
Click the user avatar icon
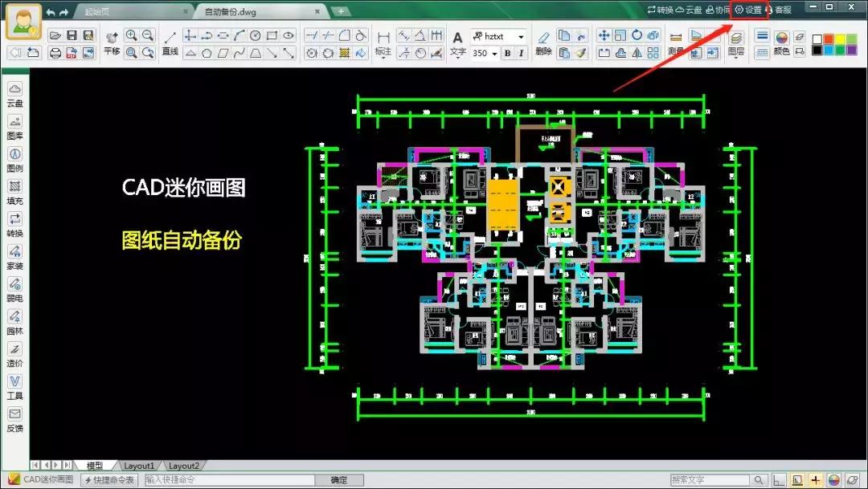click(24, 22)
